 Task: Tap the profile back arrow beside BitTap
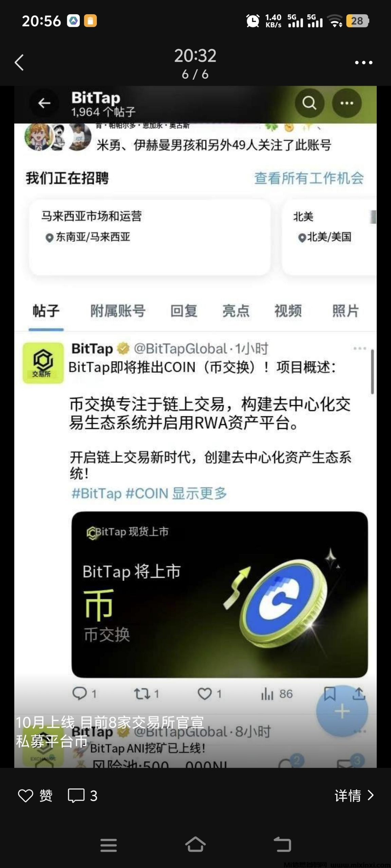point(44,103)
